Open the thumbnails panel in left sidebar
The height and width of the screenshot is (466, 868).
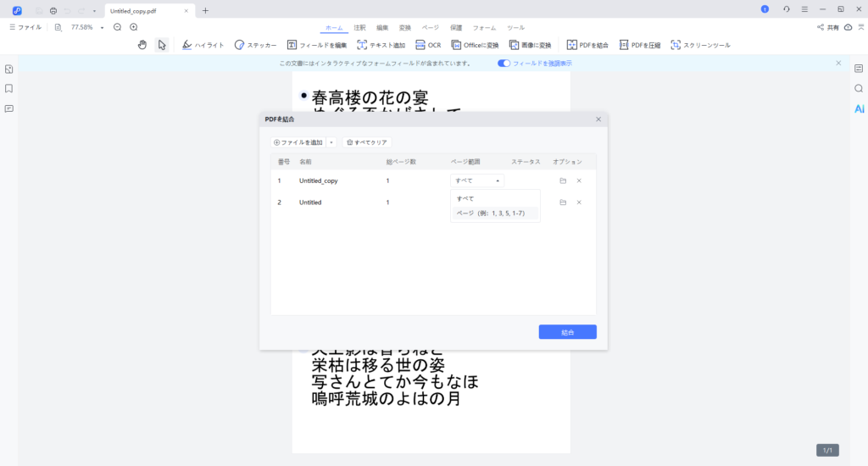pyautogui.click(x=8, y=69)
